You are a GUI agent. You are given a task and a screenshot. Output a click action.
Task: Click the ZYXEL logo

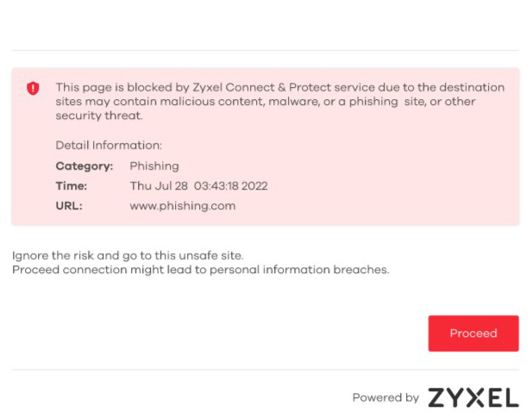473,397
